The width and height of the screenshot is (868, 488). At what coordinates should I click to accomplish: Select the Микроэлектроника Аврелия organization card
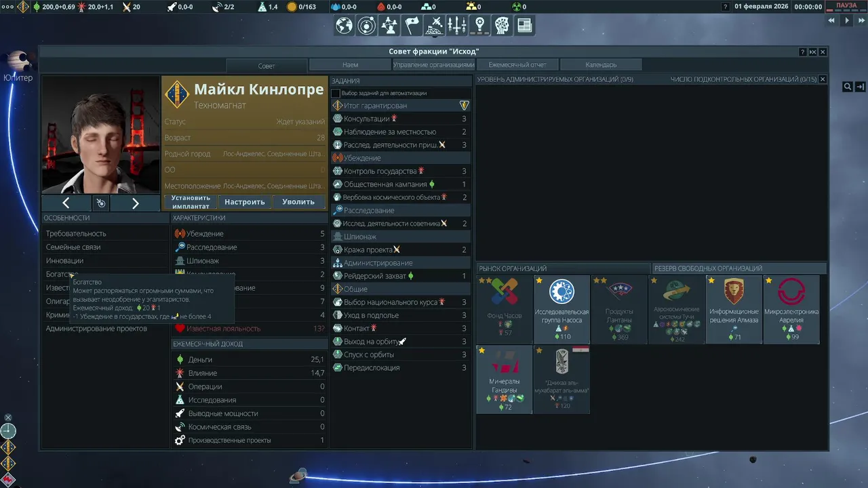coord(791,309)
